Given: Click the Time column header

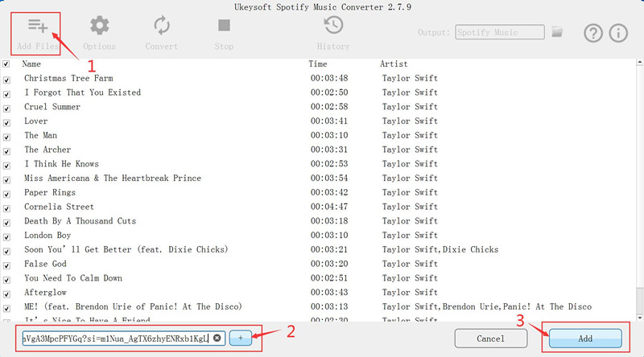Looking at the screenshot, I should pyautogui.click(x=318, y=64).
